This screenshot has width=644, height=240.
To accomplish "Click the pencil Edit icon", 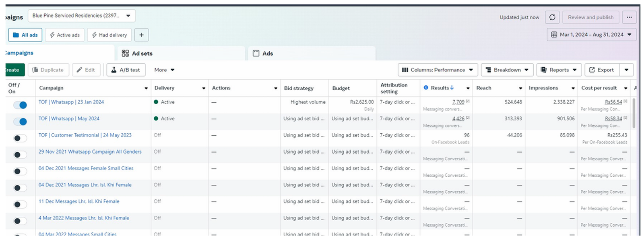I will click(x=79, y=70).
